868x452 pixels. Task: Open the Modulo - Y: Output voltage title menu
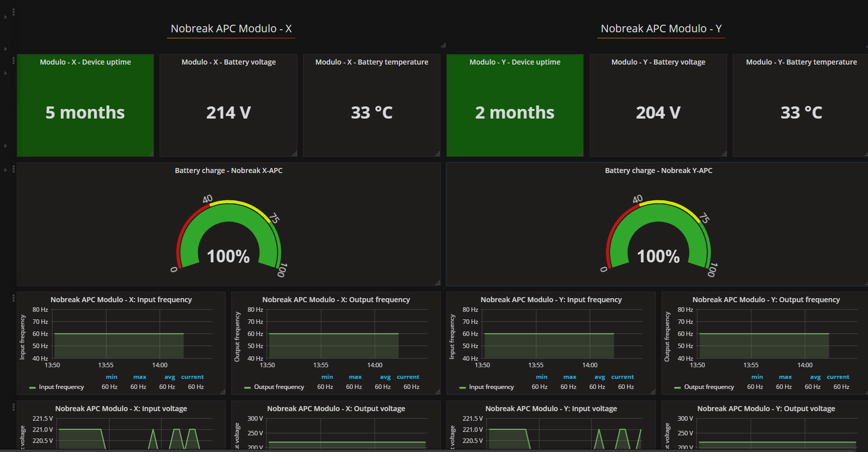(x=766, y=409)
